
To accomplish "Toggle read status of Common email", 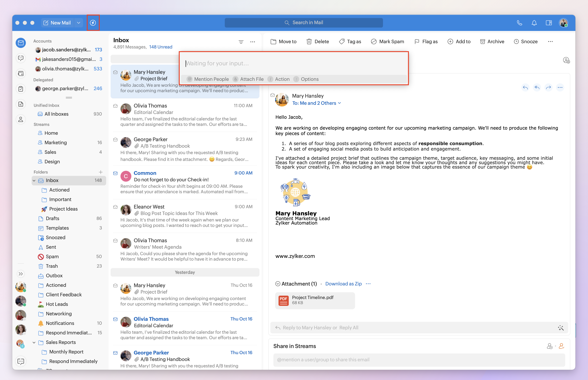I will click(115, 173).
